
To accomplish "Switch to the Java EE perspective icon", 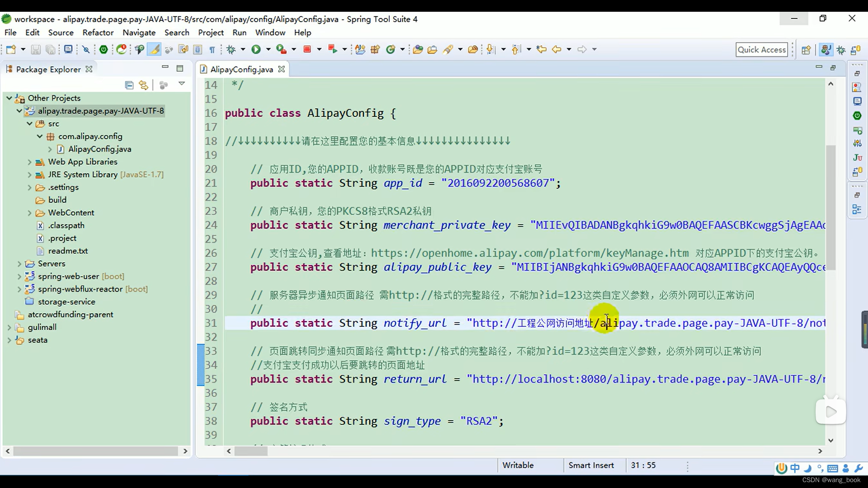I will pos(826,50).
